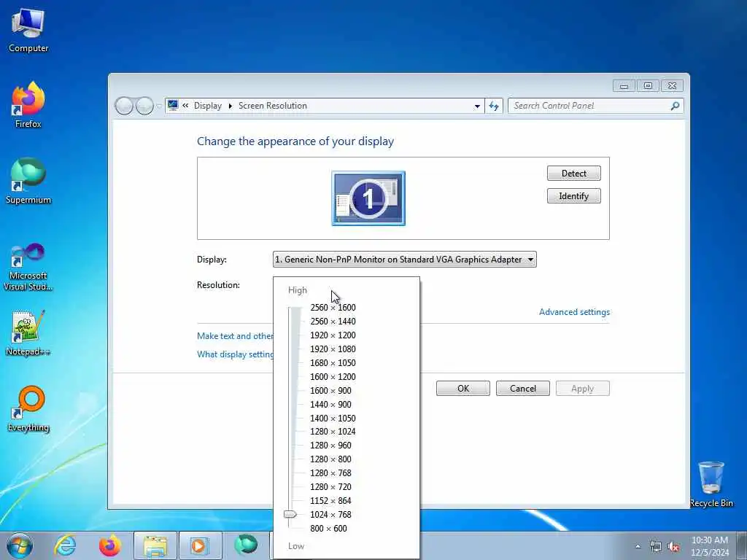Select the 1920 × 1200 resolution
The width and height of the screenshot is (747, 560).
(333, 335)
